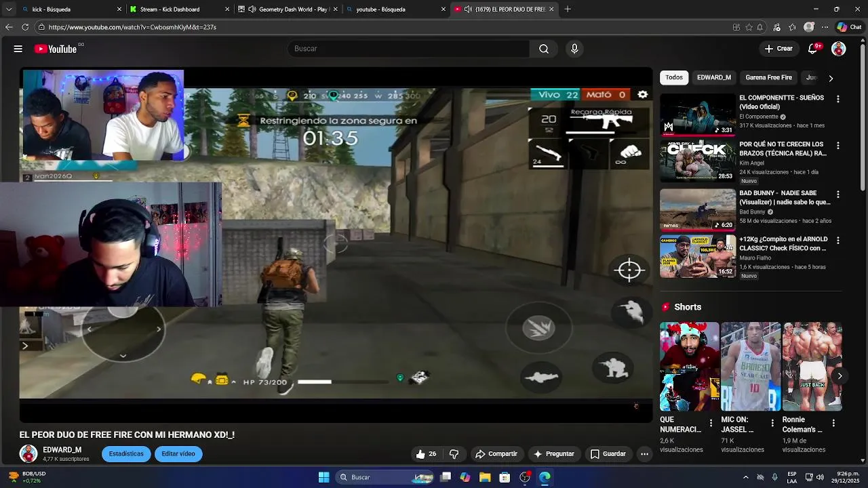Open OBS Studio from the taskbar
This screenshot has width=868, height=488.
pyautogui.click(x=525, y=477)
